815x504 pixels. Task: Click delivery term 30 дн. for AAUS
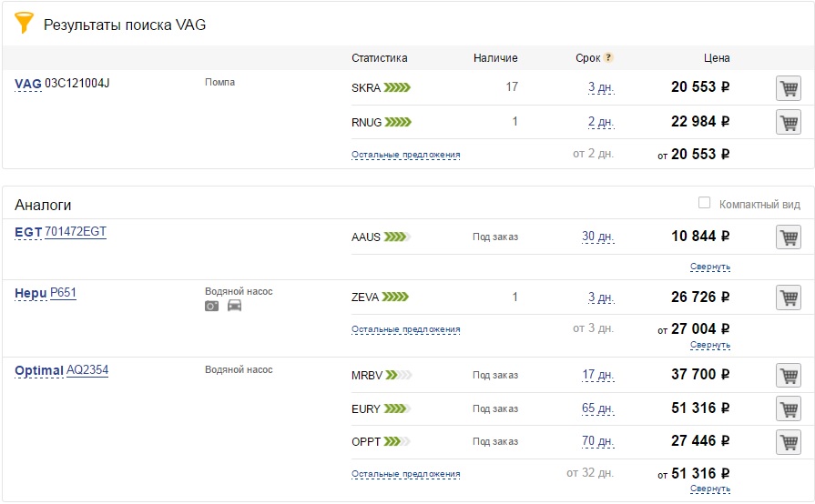coord(597,237)
